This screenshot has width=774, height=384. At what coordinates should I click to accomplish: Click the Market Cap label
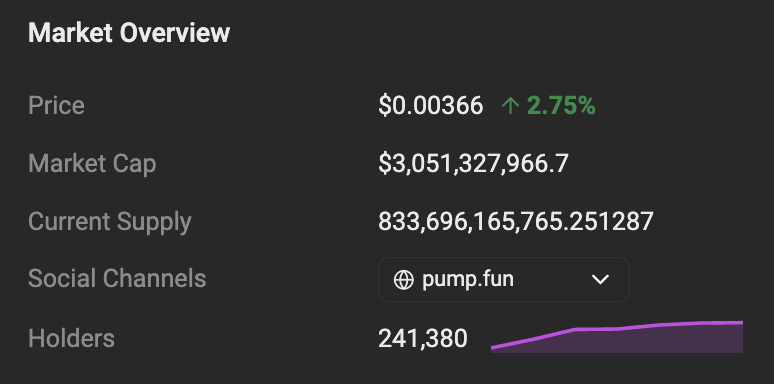(x=92, y=164)
